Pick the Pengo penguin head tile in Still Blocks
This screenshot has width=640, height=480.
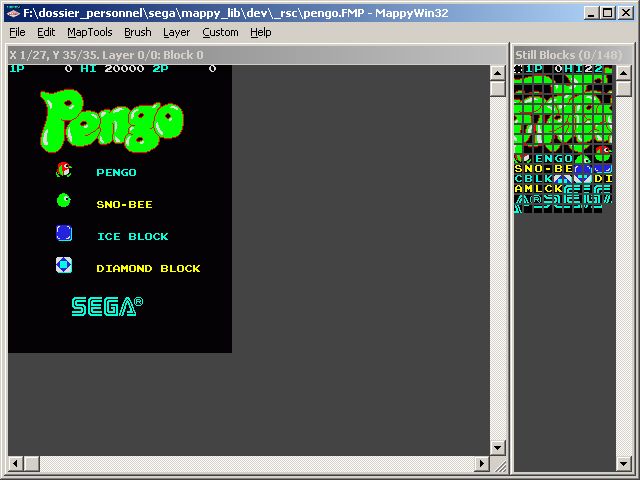[608, 149]
